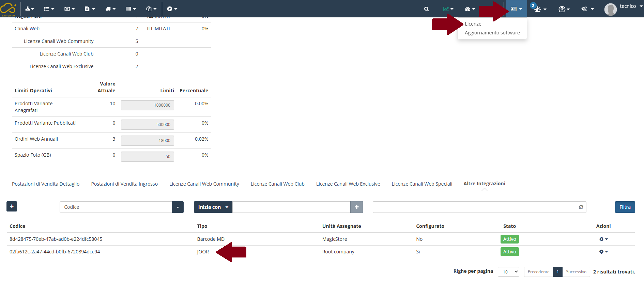Open the gears settings menu
Viewport: 644px width, 282px height.
587,9
